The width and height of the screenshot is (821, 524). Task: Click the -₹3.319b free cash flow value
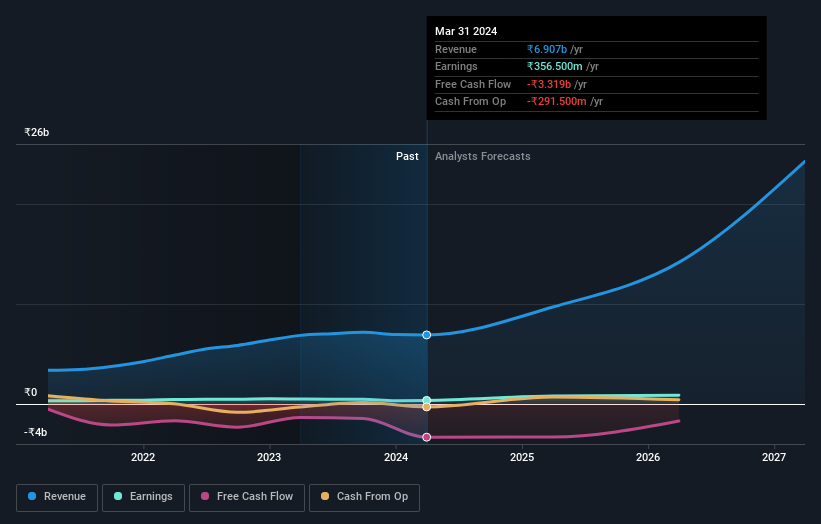(549, 84)
